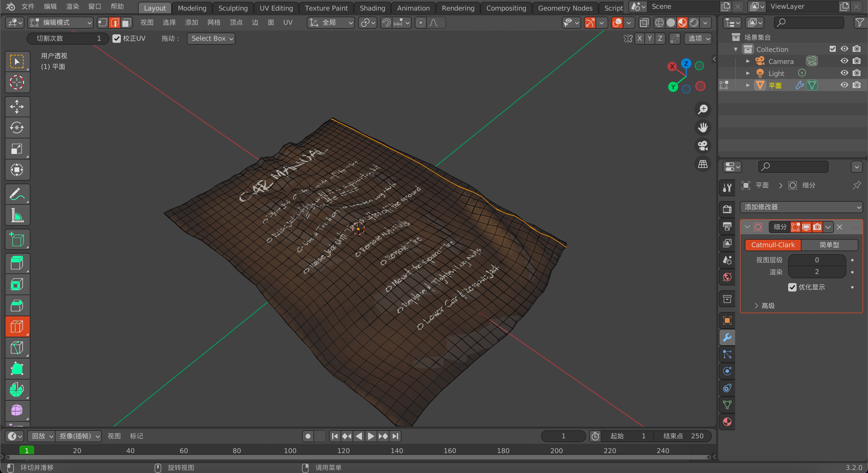Expand the Camera tree item
The image size is (868, 473).
[x=748, y=61]
